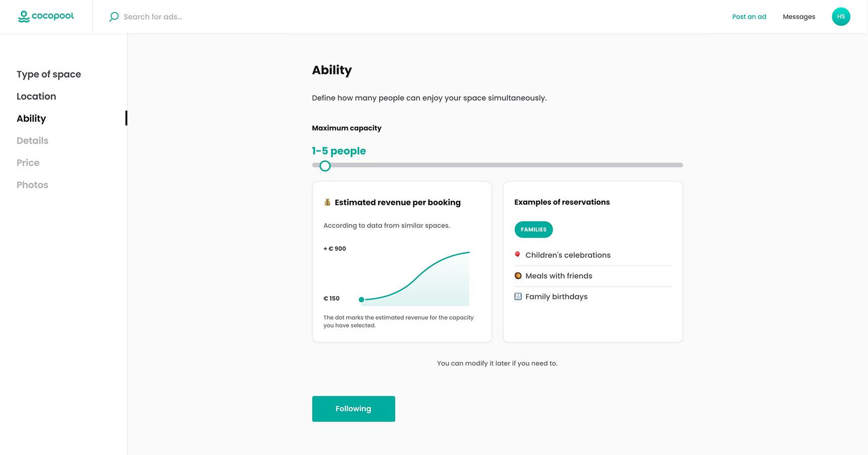
Task: Click the money bag icon
Action: (x=327, y=202)
